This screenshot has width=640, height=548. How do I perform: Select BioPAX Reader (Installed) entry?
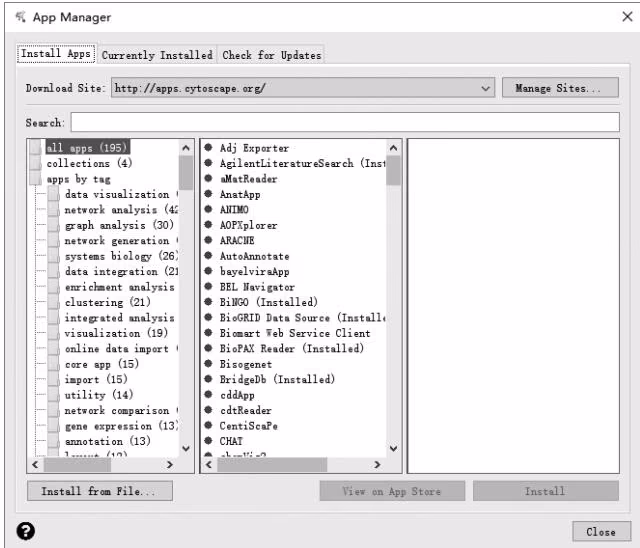point(291,349)
